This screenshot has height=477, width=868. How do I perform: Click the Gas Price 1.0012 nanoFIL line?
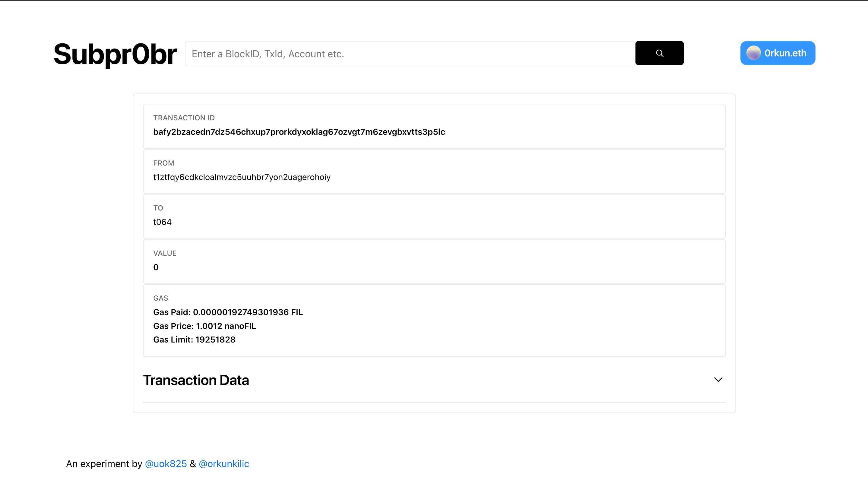click(x=204, y=326)
